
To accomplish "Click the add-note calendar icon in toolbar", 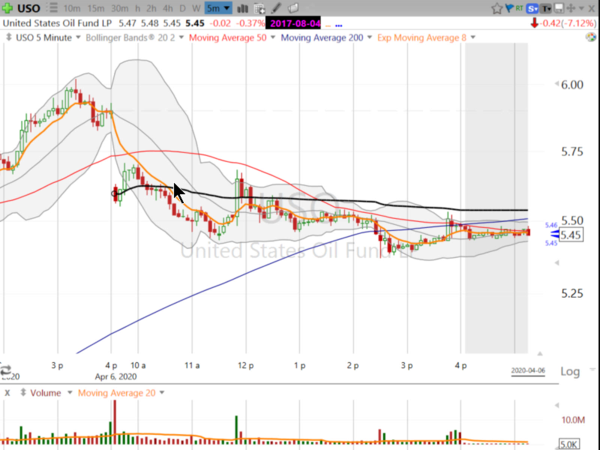I will [x=259, y=8].
